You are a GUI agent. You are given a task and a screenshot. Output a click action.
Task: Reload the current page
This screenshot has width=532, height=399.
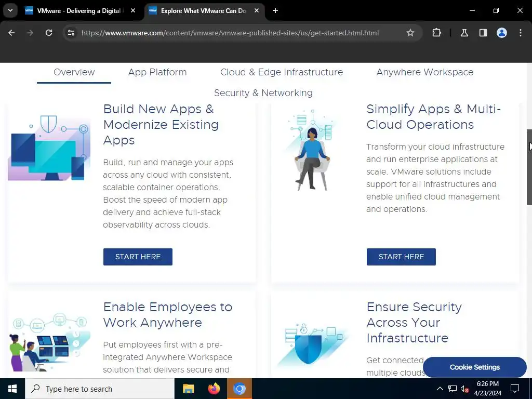[x=49, y=33]
